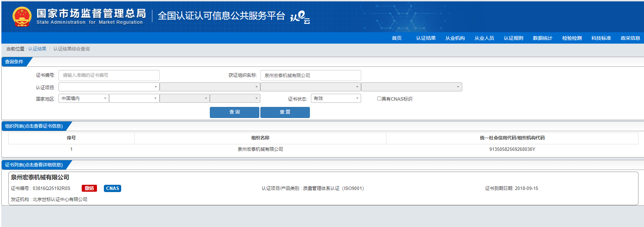Open the third 认证项目 dropdown
The height and width of the screenshot is (227, 644).
tap(311, 87)
